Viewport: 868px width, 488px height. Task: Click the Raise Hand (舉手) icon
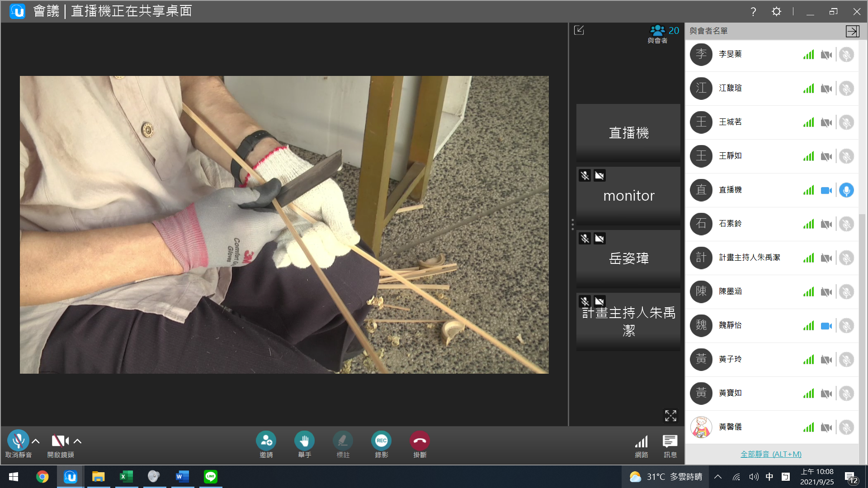pyautogui.click(x=304, y=441)
